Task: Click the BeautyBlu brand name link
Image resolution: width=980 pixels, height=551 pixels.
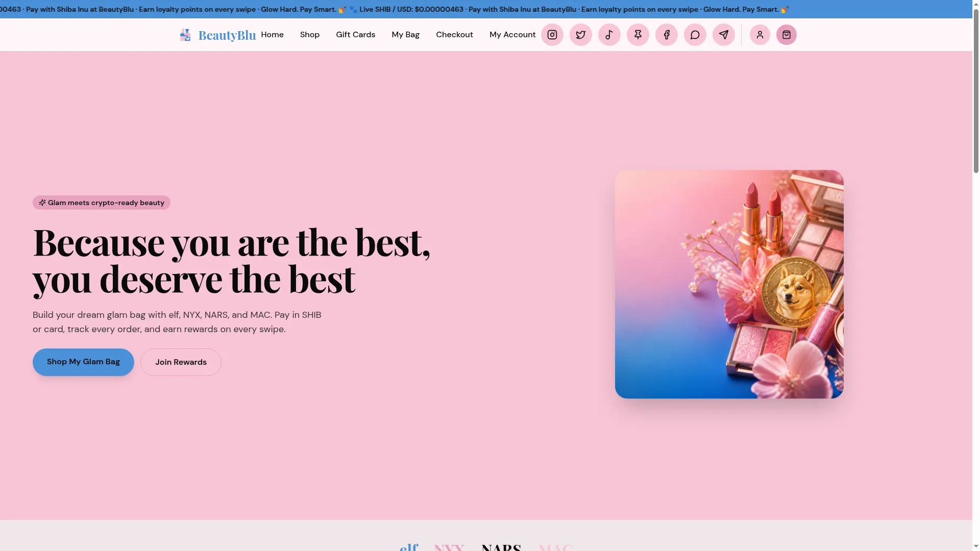Action: [x=227, y=35]
